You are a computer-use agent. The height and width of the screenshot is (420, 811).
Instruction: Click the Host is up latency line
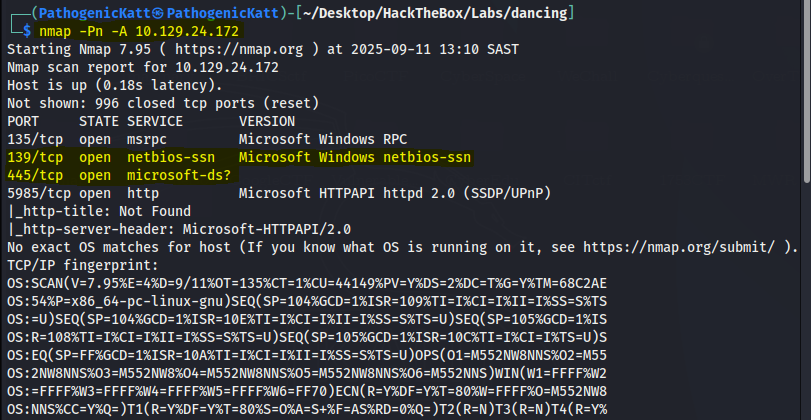118,83
